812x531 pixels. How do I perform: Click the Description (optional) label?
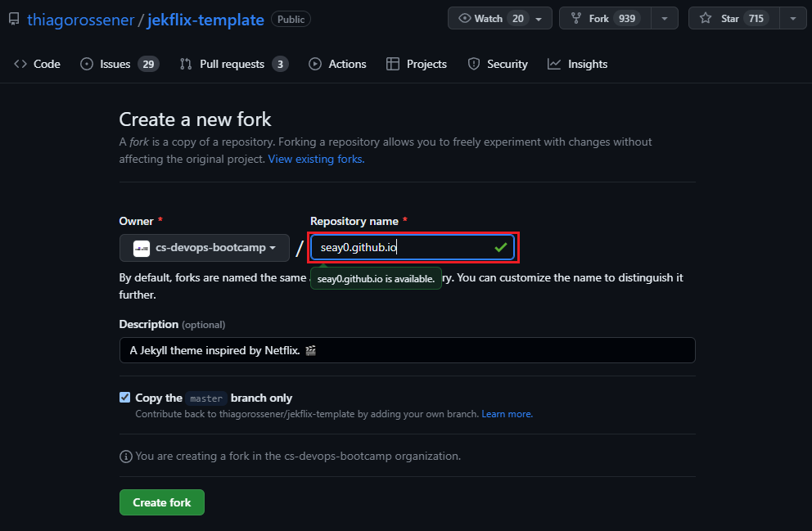point(172,325)
